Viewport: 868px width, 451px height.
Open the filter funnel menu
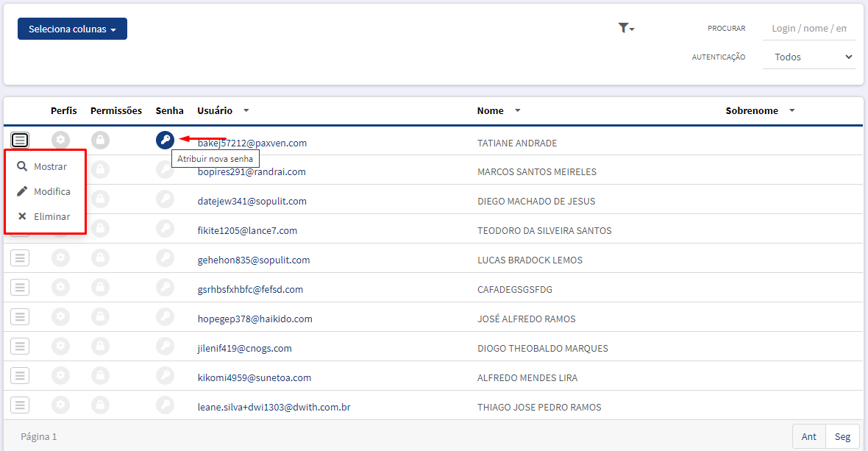point(626,28)
